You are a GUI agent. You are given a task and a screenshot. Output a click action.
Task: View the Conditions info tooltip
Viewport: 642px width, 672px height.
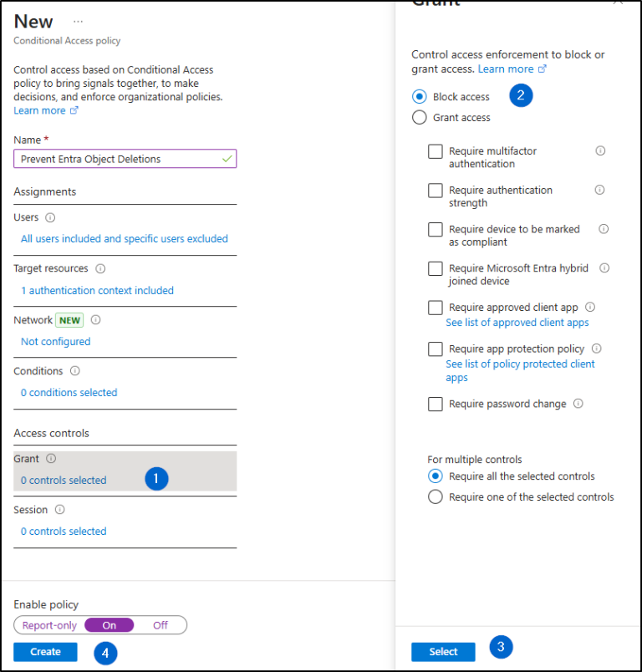click(x=74, y=371)
